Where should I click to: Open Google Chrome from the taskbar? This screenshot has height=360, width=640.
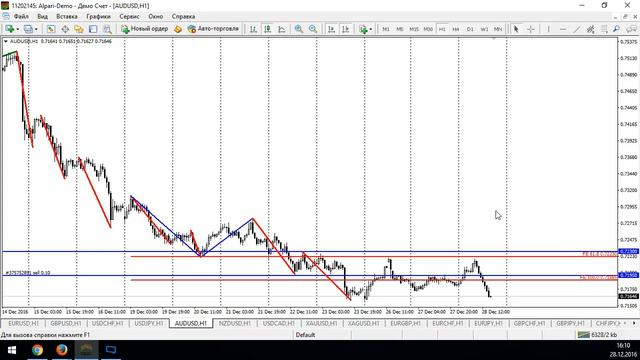pyautogui.click(x=37, y=350)
